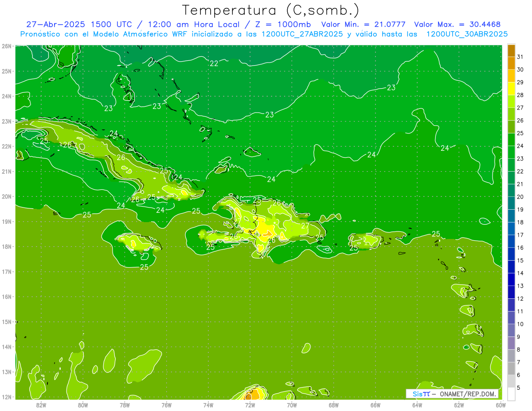Viewport: 532px width, 411px height.
Task: Pick the orange swatch between 30 and 31
Action: point(511,63)
